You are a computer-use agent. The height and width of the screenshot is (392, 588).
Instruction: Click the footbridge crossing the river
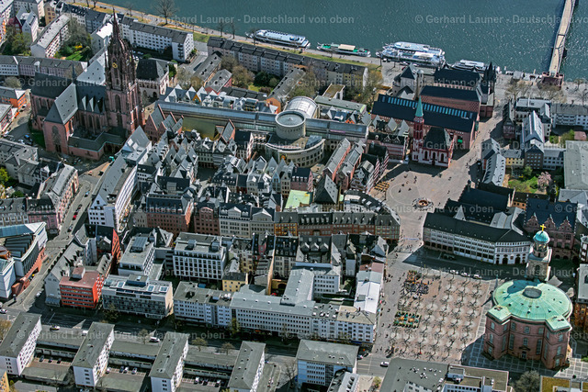(x=560, y=37)
